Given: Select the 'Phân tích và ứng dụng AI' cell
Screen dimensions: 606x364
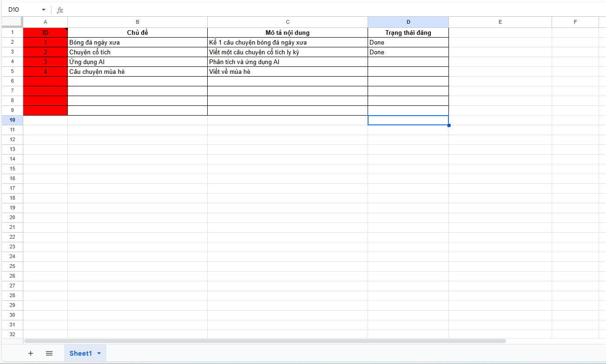Looking at the screenshot, I should tap(288, 62).
